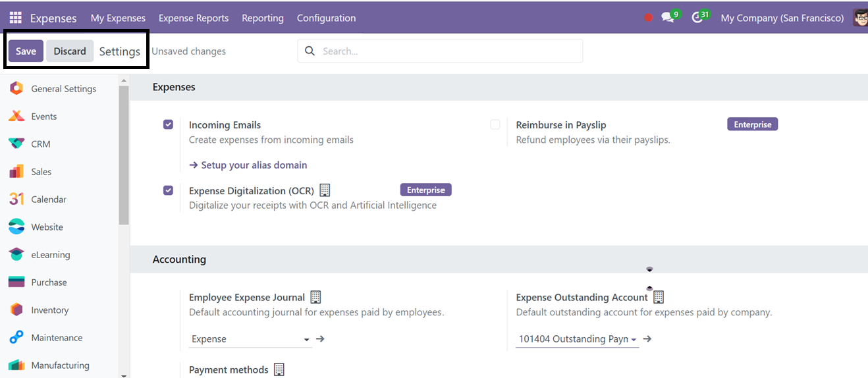Click the red recording indicator dot
This screenshot has width=868, height=378.
[x=648, y=18]
